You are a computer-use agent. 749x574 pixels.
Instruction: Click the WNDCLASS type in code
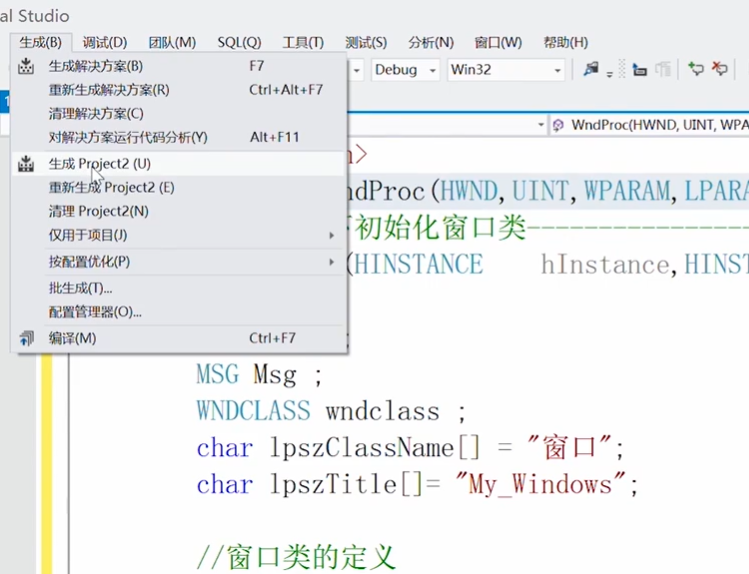tap(253, 411)
